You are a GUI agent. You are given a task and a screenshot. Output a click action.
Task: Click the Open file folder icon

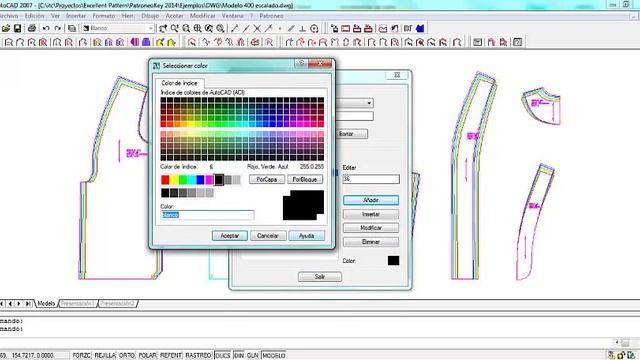tap(6, 28)
